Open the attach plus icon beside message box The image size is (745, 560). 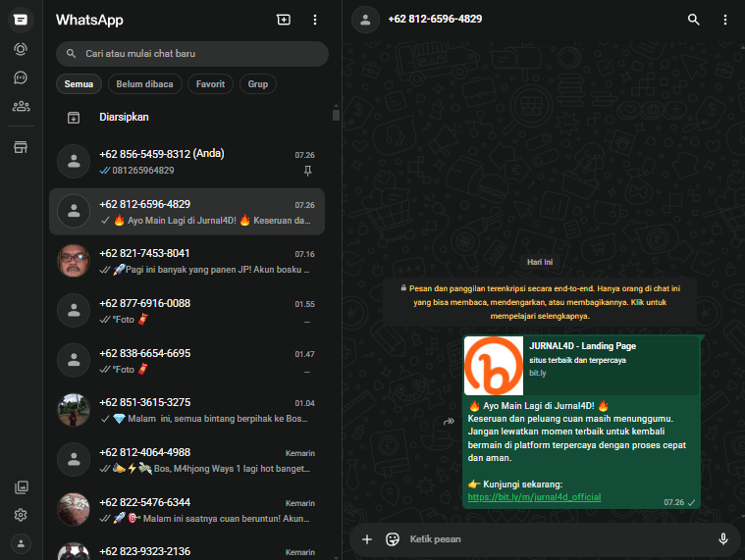pyautogui.click(x=367, y=539)
